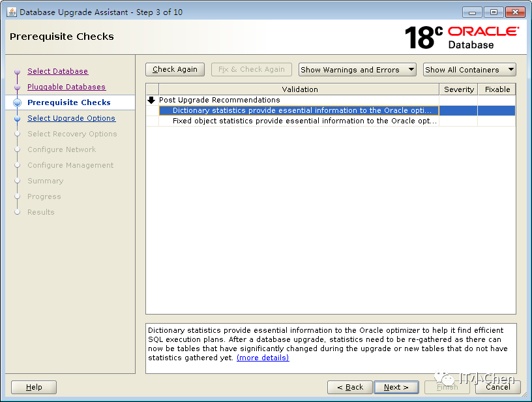Open the more details link
The width and height of the screenshot is (532, 402).
point(263,358)
